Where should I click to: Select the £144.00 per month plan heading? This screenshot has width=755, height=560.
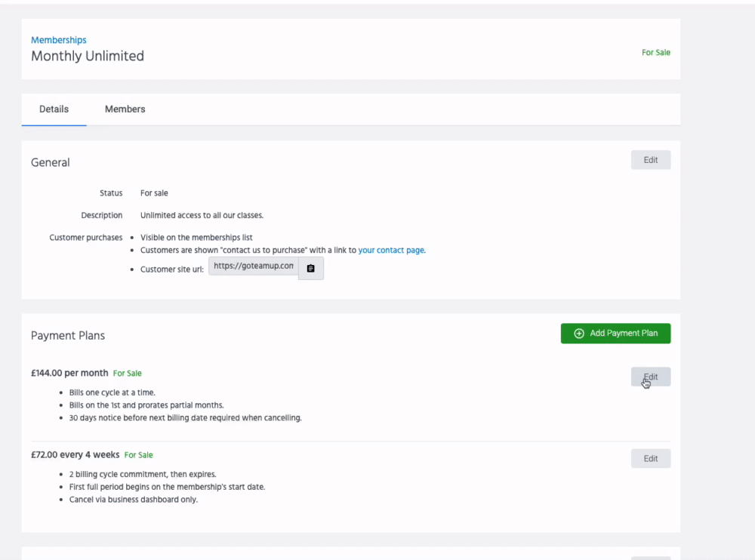pos(69,373)
